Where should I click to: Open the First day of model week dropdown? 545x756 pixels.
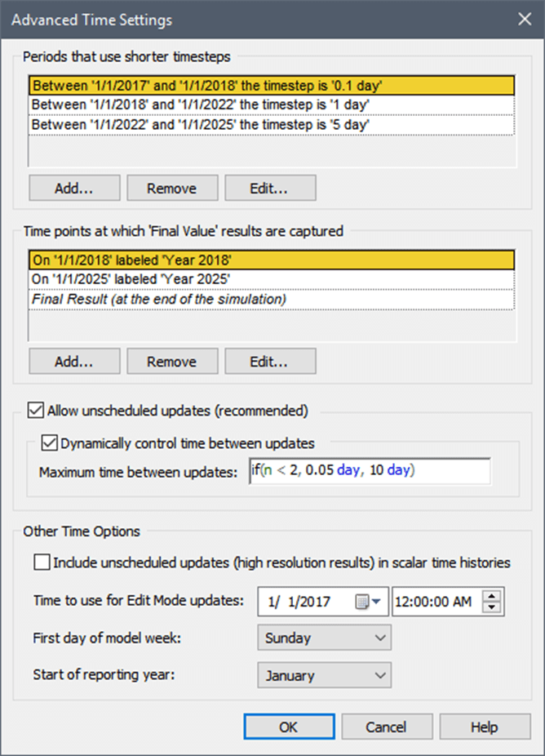(x=324, y=638)
